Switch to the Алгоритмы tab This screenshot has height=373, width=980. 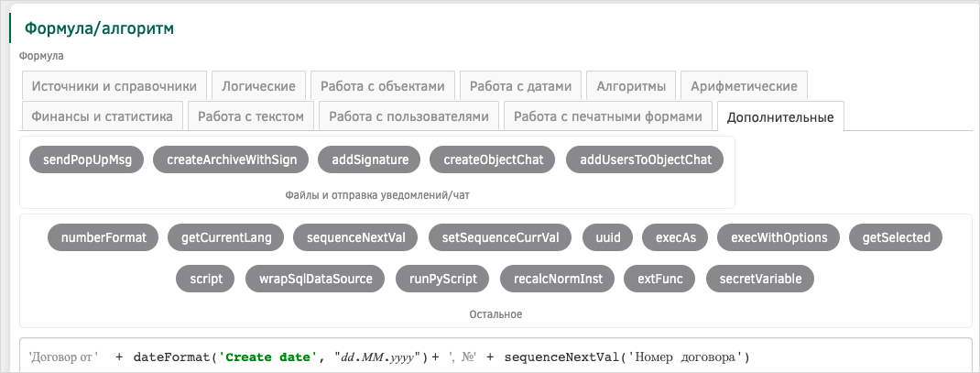pyautogui.click(x=631, y=86)
